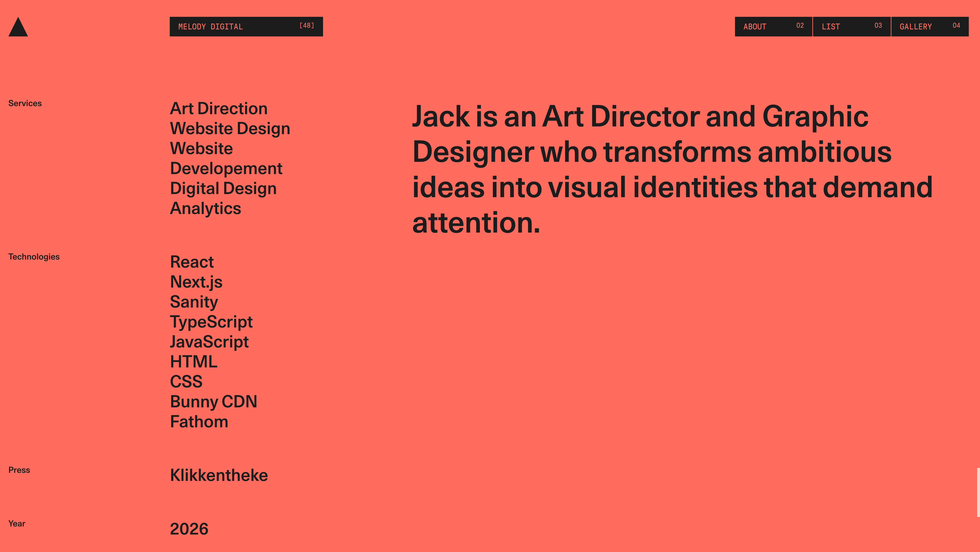Go to the LIST 03 menu item
Image resolution: width=980 pixels, height=552 pixels.
point(852,27)
